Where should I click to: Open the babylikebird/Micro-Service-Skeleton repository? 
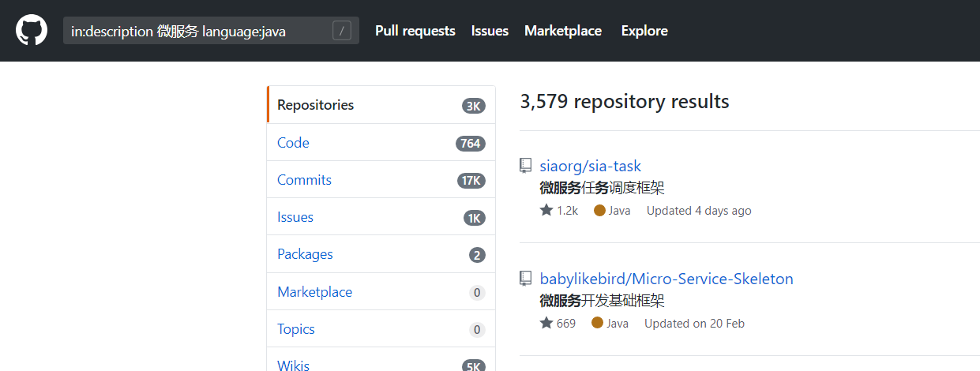(666, 279)
